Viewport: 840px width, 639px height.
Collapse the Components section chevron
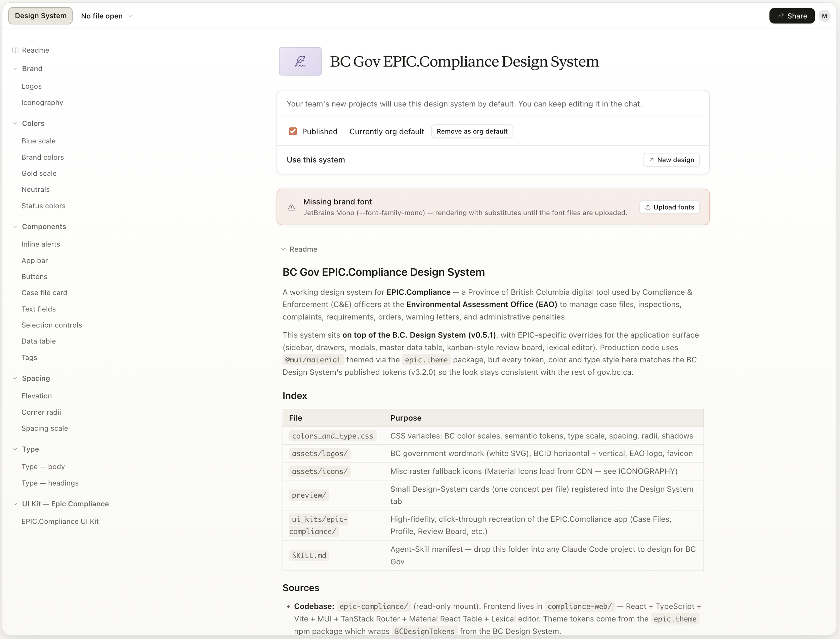[x=15, y=227]
